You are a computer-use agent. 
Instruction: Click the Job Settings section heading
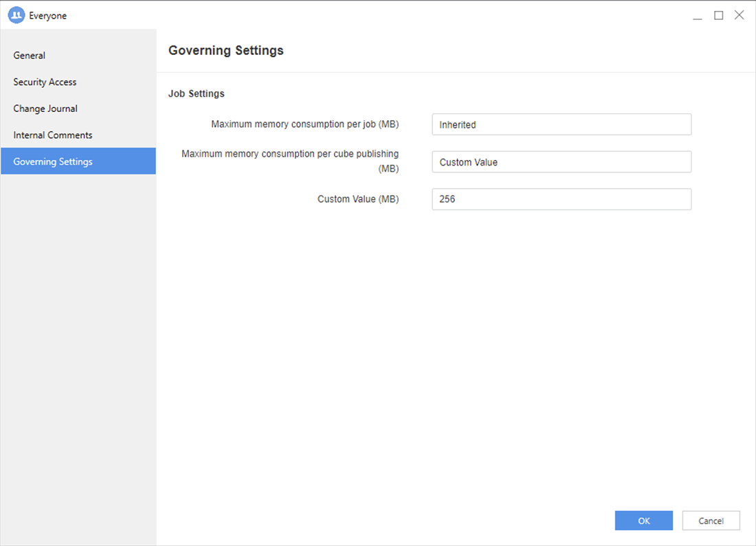pos(197,93)
